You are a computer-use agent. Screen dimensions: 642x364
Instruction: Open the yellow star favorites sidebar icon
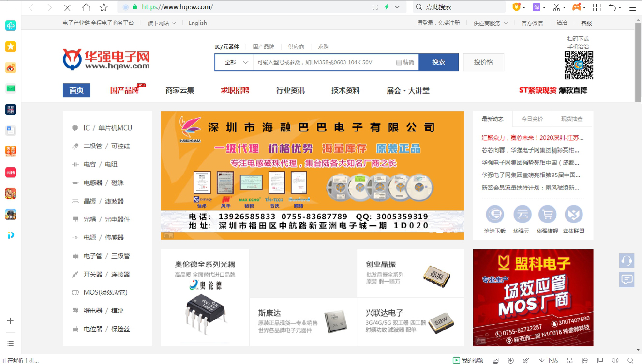tap(11, 46)
